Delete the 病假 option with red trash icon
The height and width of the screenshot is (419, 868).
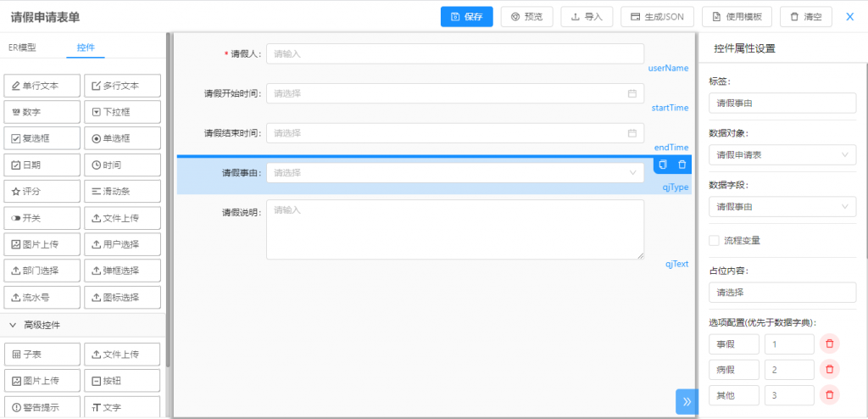pos(830,369)
